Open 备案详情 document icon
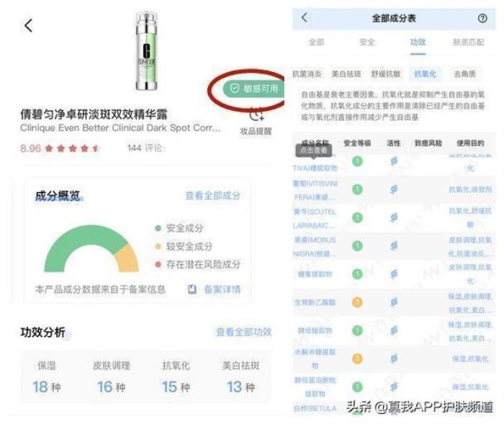Screen dimensions: 504x424 (x=192, y=289)
